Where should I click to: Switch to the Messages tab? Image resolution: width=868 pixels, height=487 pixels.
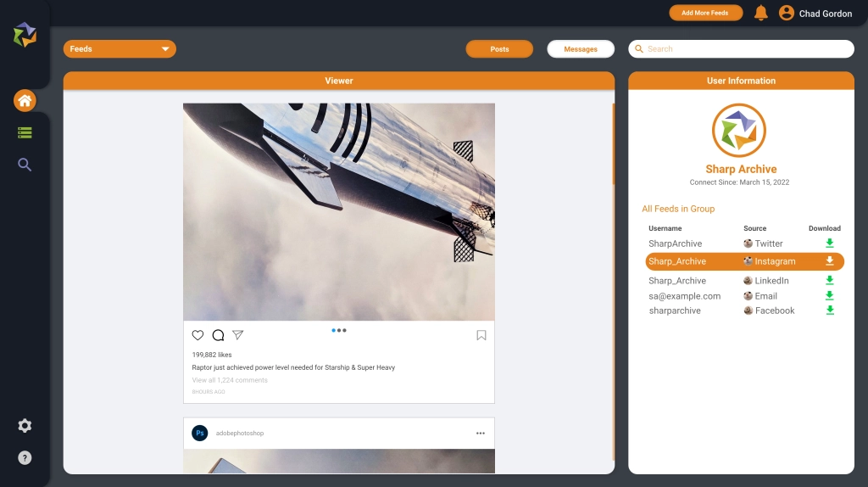tap(581, 49)
